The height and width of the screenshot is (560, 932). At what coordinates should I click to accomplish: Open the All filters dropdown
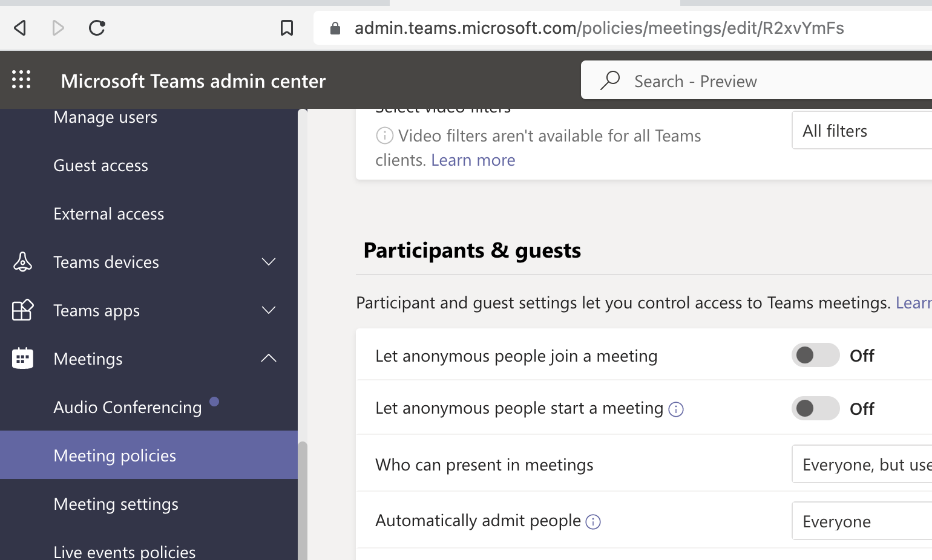coord(862,131)
